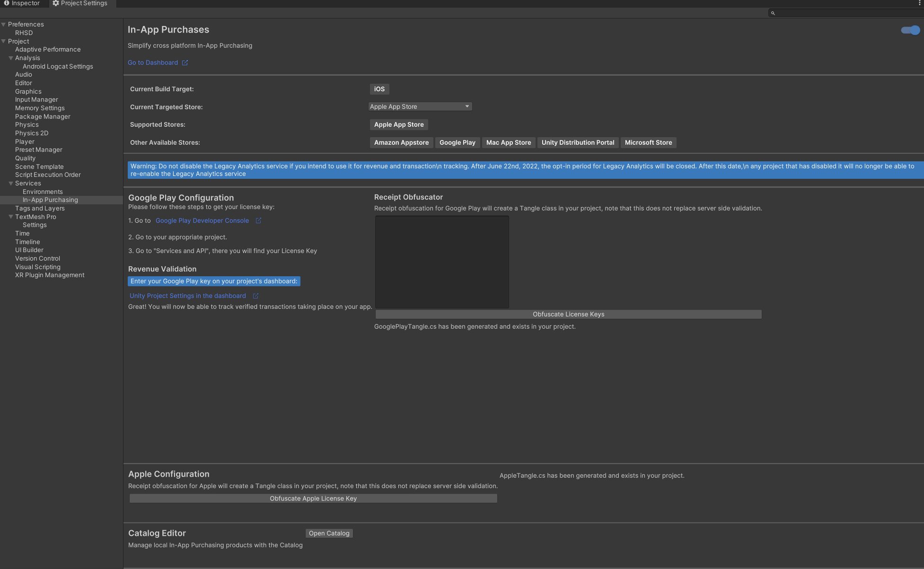Collapse the Preferences tree section
The width and height of the screenshot is (924, 569).
[x=4, y=25]
